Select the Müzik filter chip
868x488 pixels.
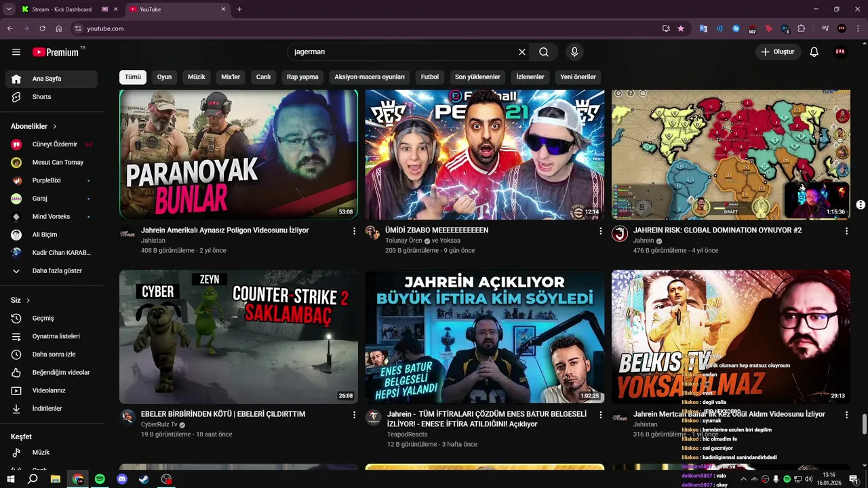tap(197, 77)
